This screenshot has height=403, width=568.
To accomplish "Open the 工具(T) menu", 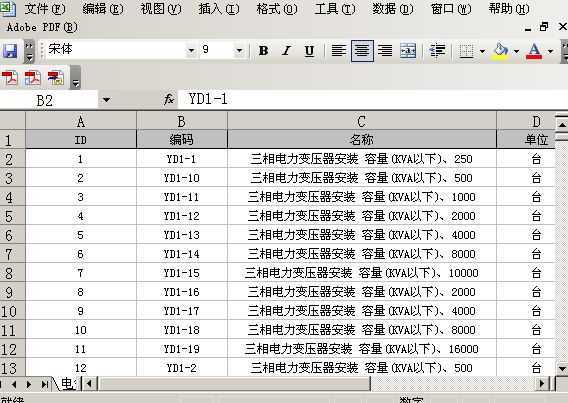I will coord(335,9).
